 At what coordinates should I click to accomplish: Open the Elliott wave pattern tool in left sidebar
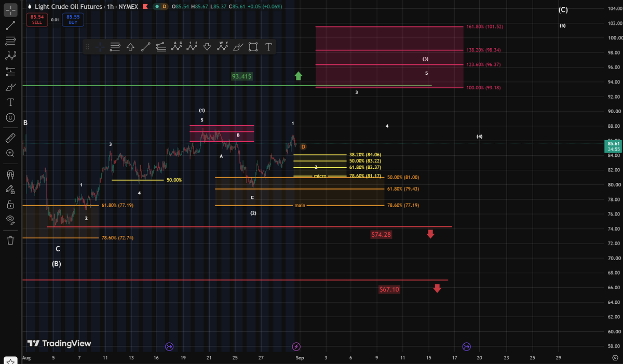tap(11, 56)
